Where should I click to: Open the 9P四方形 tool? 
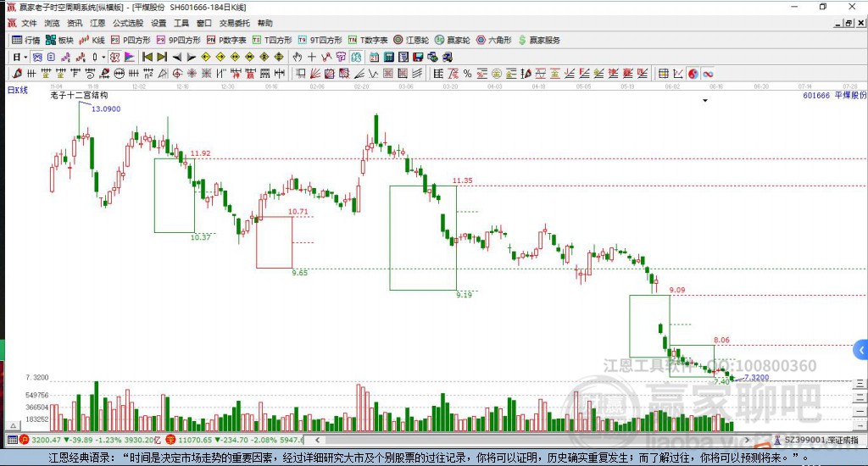click(179, 40)
